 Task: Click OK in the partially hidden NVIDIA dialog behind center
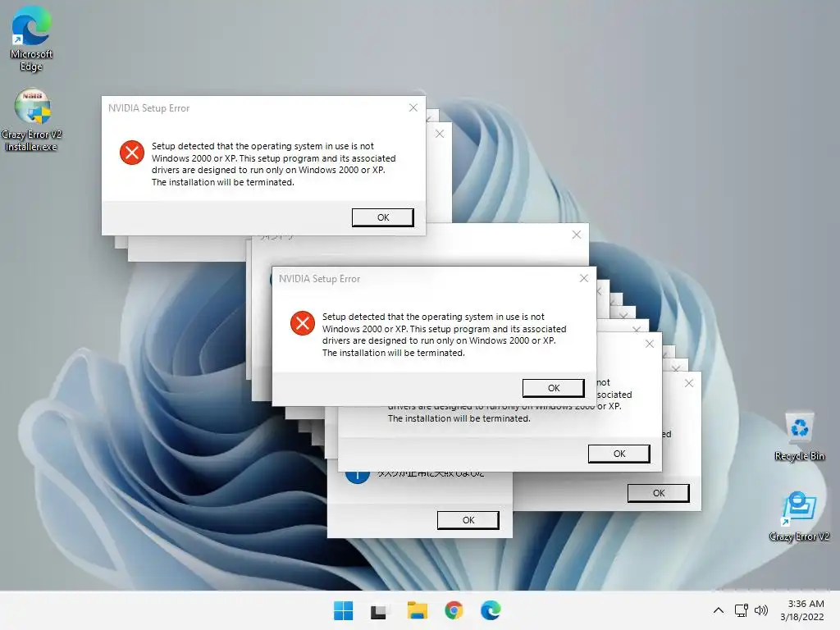[x=619, y=454]
